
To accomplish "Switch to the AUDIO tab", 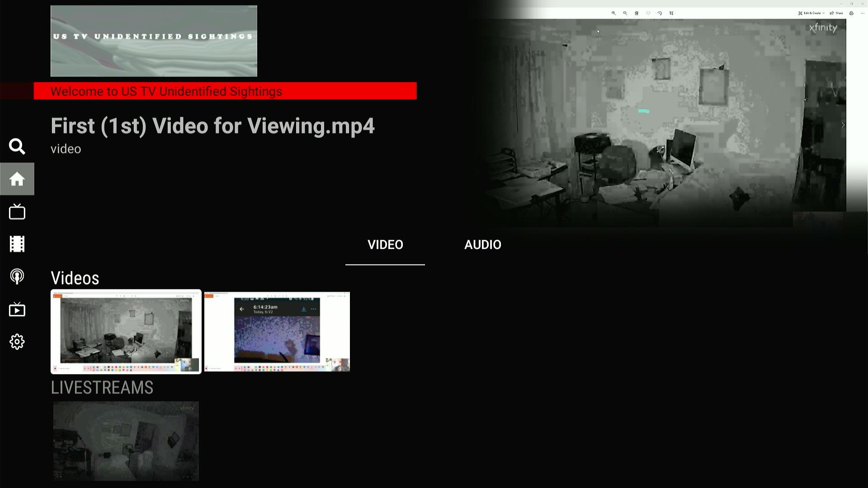I will click(483, 244).
